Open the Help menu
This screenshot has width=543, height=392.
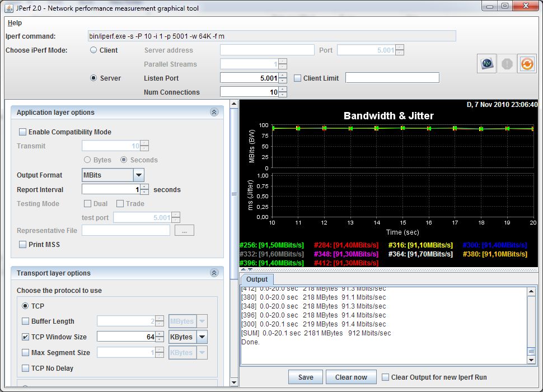point(15,23)
